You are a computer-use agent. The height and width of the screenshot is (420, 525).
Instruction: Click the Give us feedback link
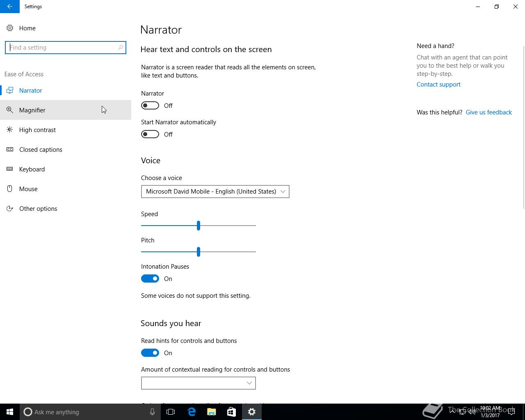(488, 112)
